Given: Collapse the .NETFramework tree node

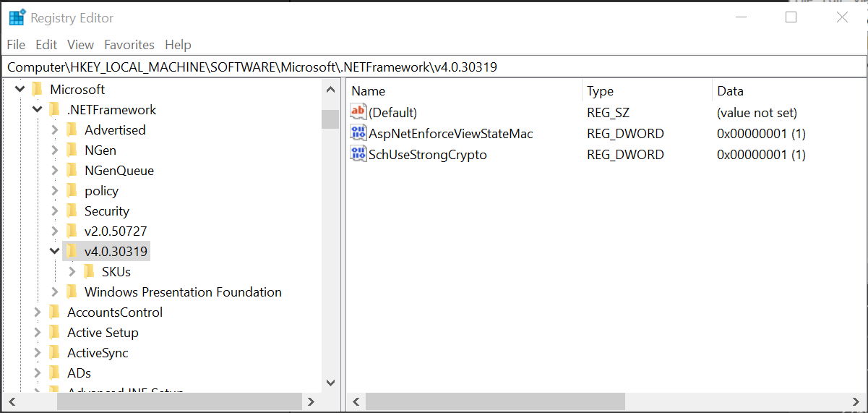Looking at the screenshot, I should point(37,110).
